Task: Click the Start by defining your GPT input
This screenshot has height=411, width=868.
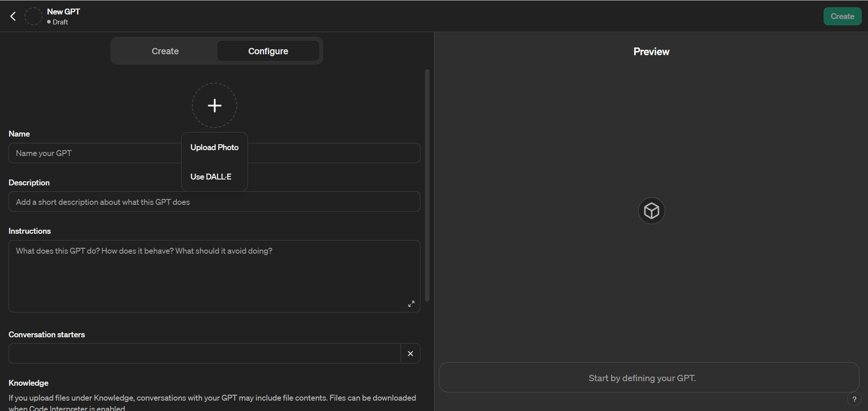Action: 642,378
